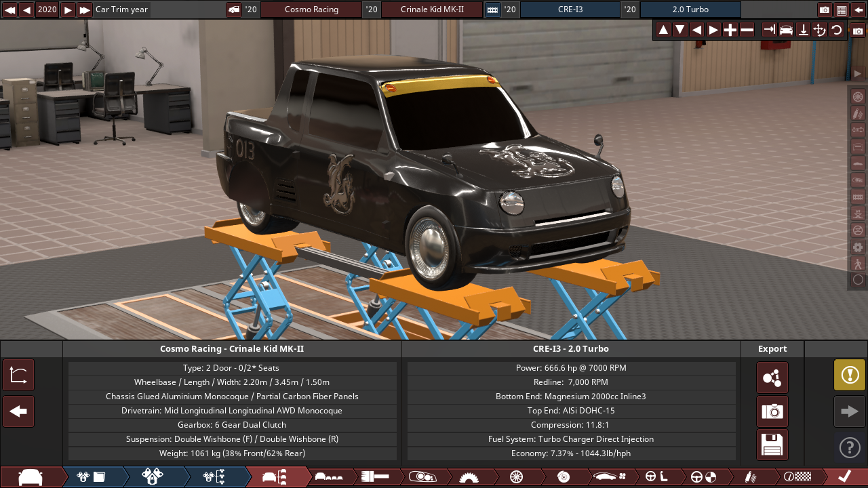Click the lower-car down arrow icon
The image size is (868, 488).
803,30
